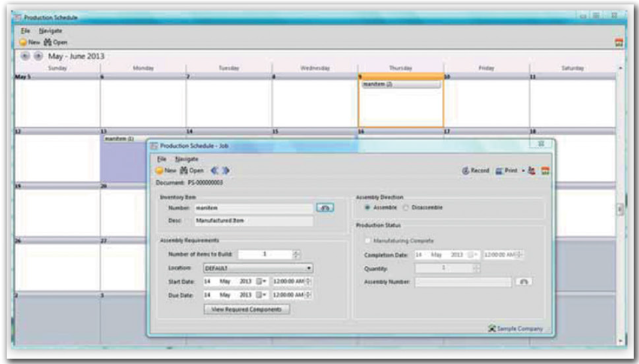Click the New icon in the Job dialog toolbar
639x364 pixels.
pyautogui.click(x=161, y=171)
